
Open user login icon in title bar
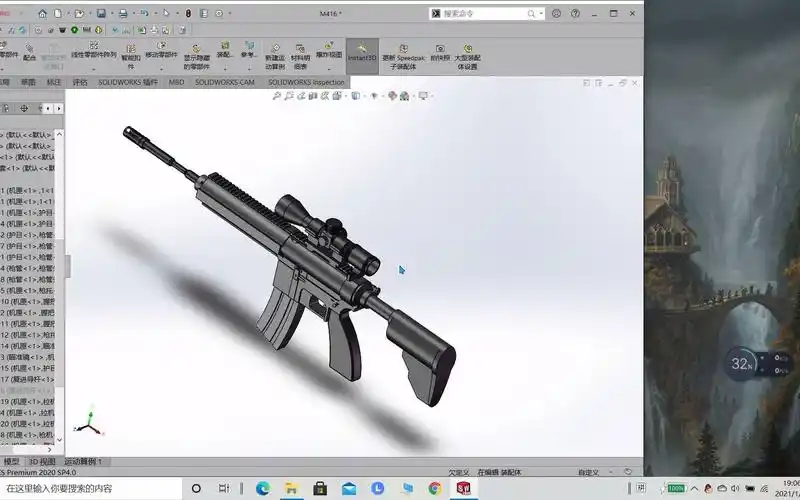556,14
